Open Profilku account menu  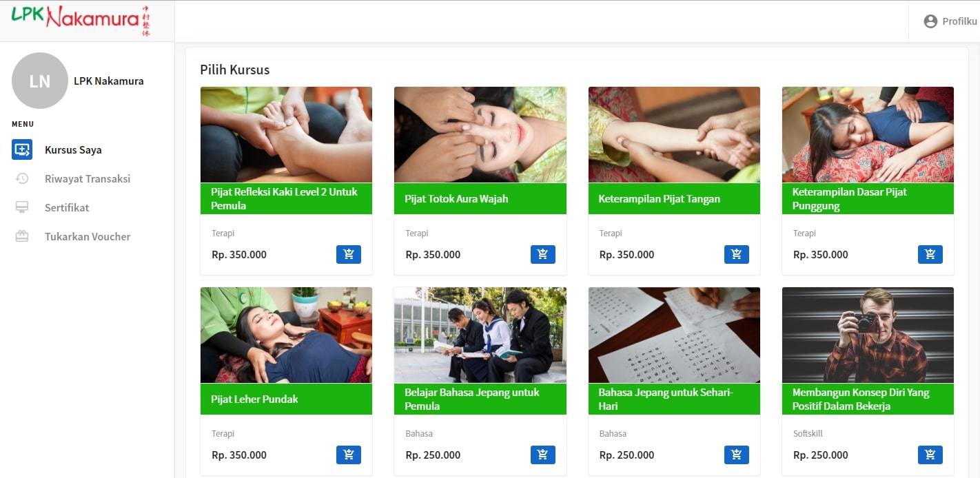(x=950, y=21)
